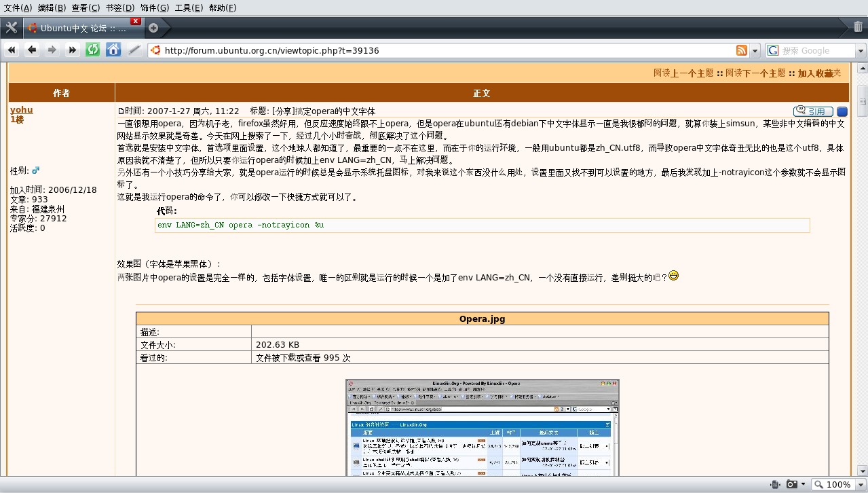Click the 正文 column header
The height and width of the screenshot is (493, 868).
pyautogui.click(x=482, y=93)
